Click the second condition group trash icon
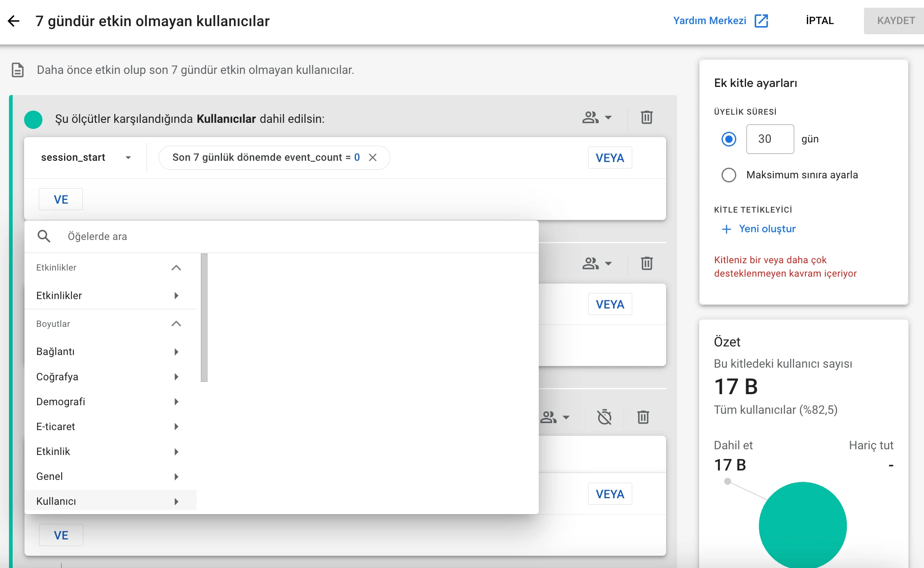 646,263
